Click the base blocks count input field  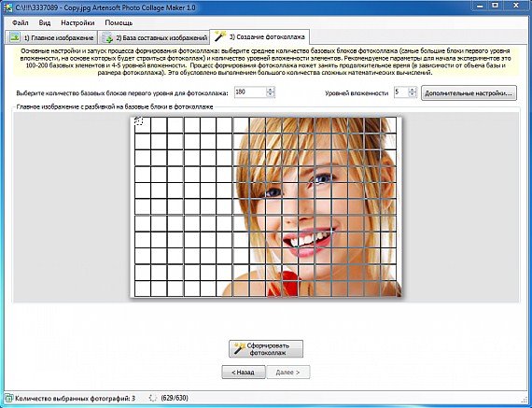click(x=250, y=92)
